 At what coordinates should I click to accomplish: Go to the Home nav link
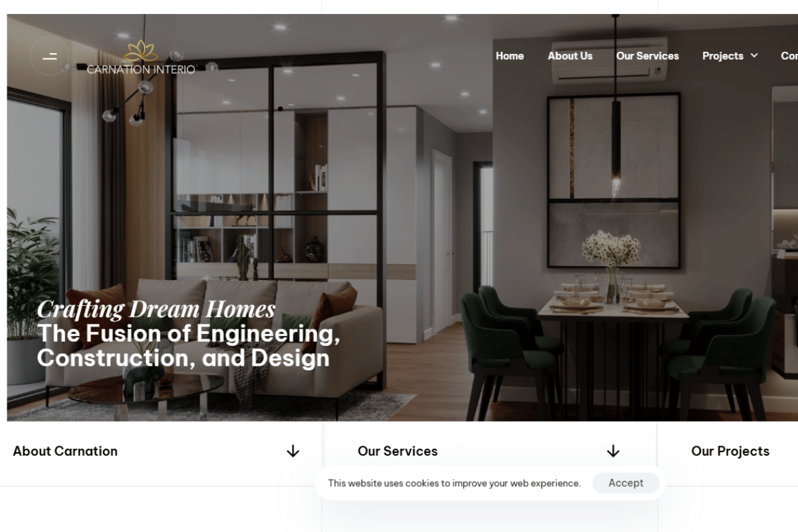(509, 56)
